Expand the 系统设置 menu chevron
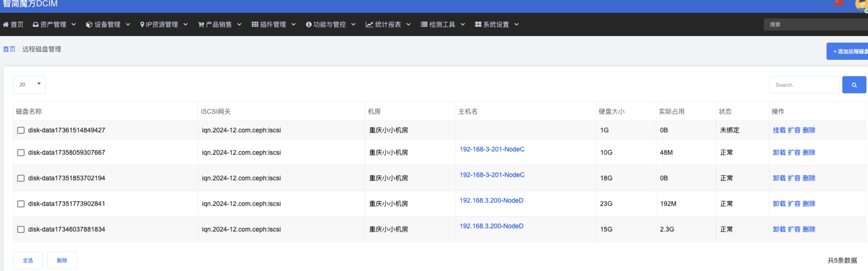868x271 pixels. (517, 25)
